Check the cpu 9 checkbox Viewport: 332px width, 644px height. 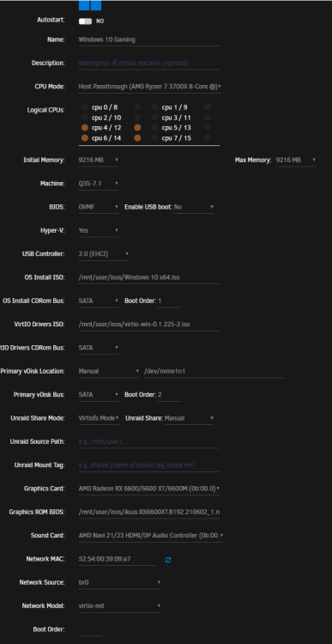pos(208,107)
